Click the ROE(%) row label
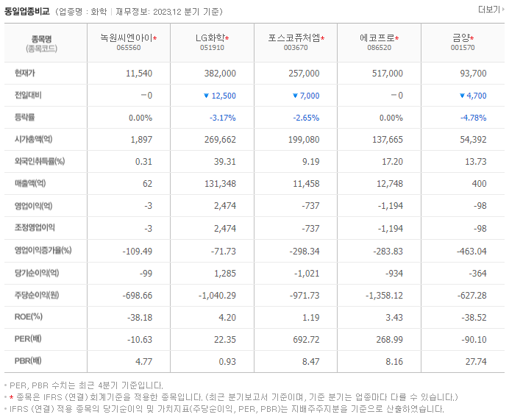This screenshot has width=509, height=420. click(x=29, y=317)
